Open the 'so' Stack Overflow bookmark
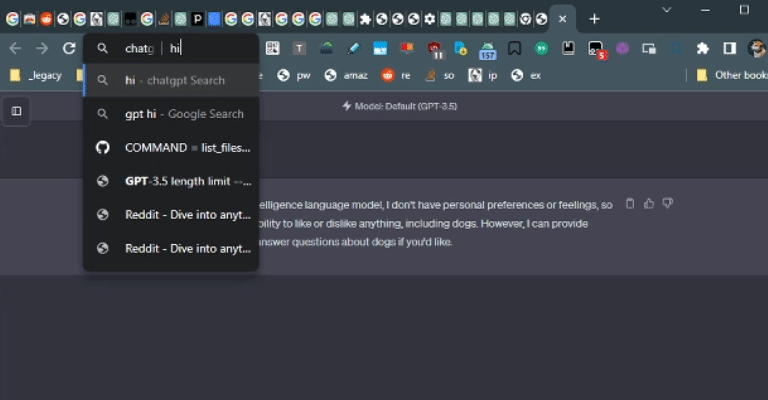The height and width of the screenshot is (400, 768). pyautogui.click(x=439, y=75)
